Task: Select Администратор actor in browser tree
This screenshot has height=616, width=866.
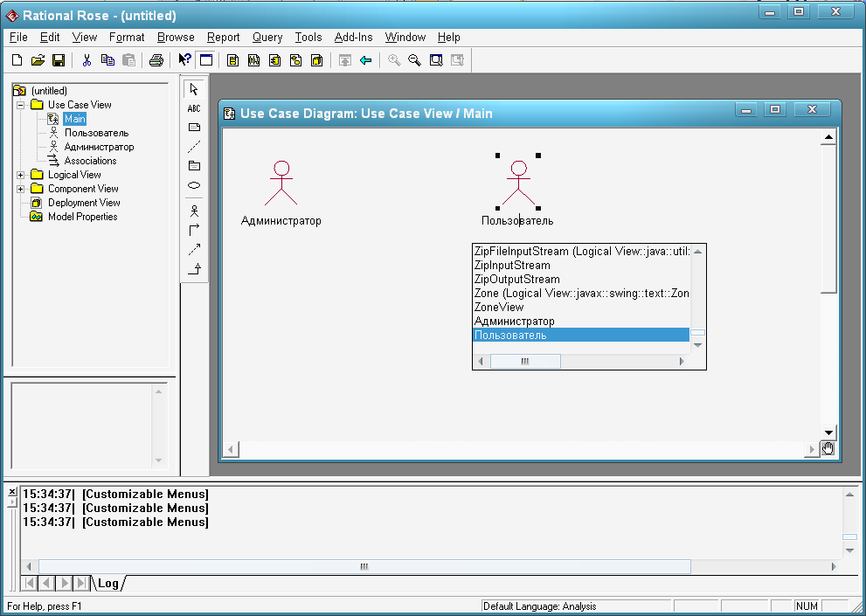Action: point(99,147)
